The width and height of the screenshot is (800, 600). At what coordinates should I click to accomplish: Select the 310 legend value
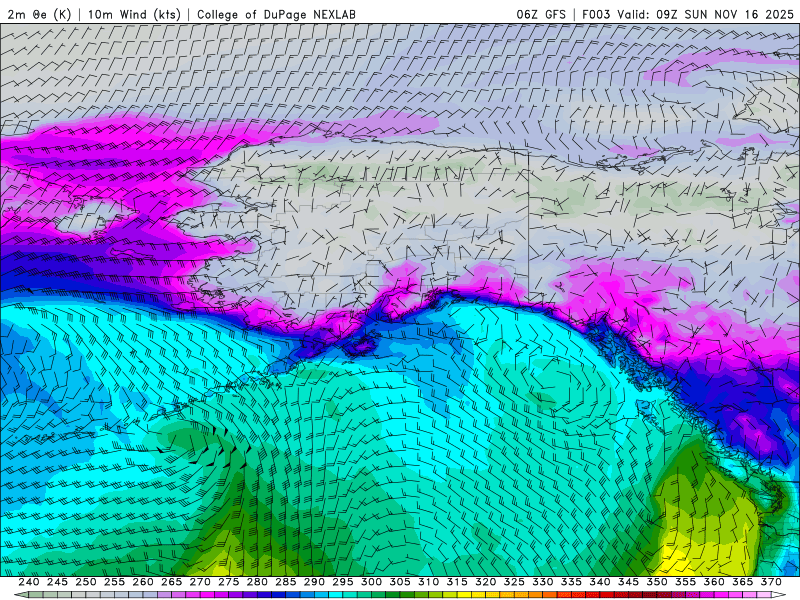[x=429, y=582]
